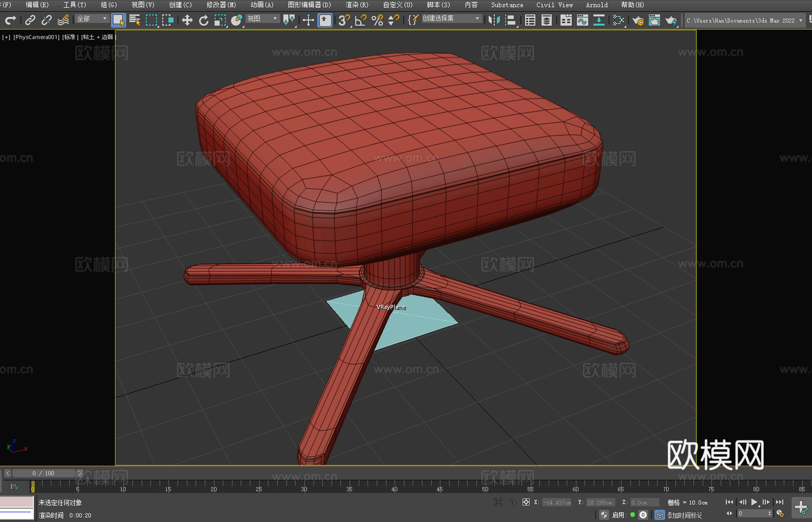Open the 修改器(M) menu
Image resolution: width=812 pixels, height=522 pixels.
click(221, 5)
